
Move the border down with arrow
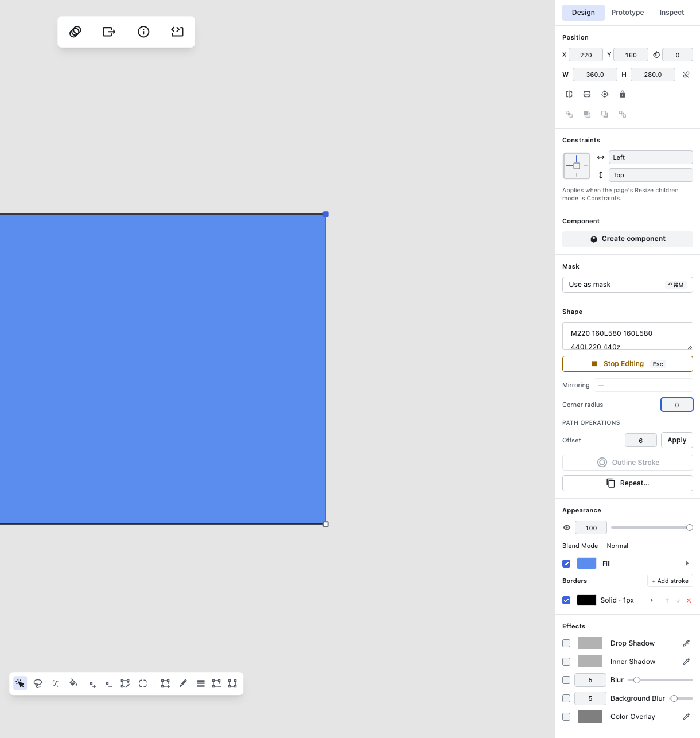tap(678, 600)
